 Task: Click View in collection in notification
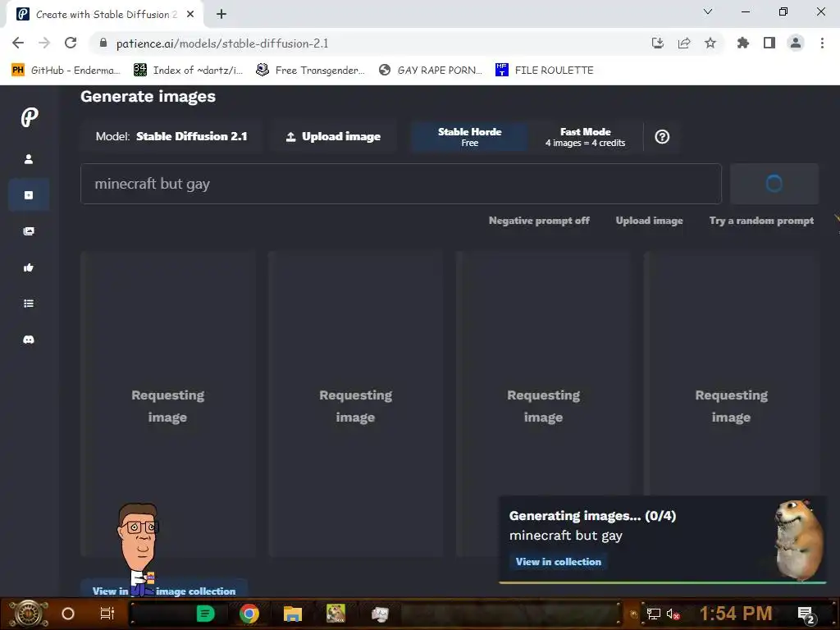(x=558, y=561)
